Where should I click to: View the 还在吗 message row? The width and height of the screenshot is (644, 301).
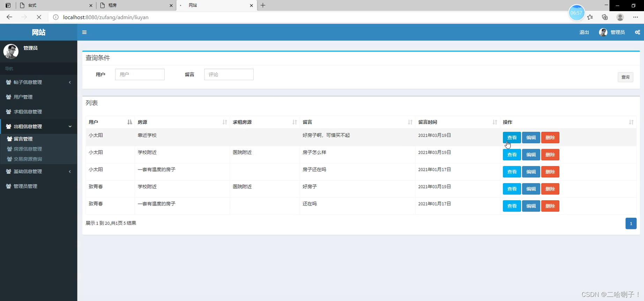(512, 206)
